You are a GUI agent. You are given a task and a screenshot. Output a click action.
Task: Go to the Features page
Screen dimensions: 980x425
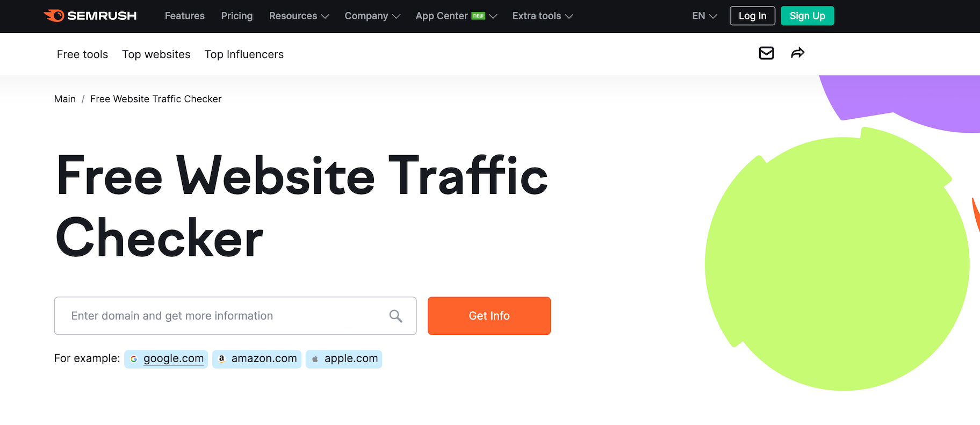tap(184, 16)
